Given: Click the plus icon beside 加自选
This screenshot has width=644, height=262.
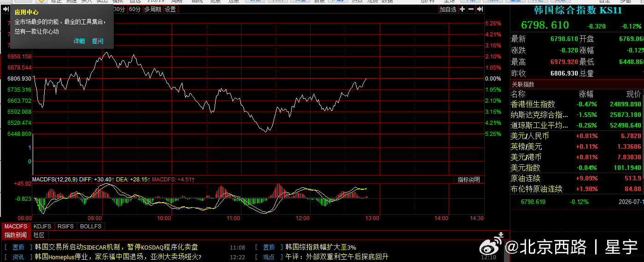Looking at the screenshot, I should [x=462, y=9].
